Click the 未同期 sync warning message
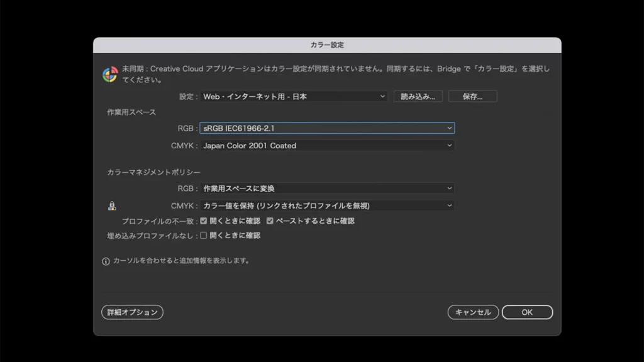Image resolution: width=644 pixels, height=362 pixels. 336,74
